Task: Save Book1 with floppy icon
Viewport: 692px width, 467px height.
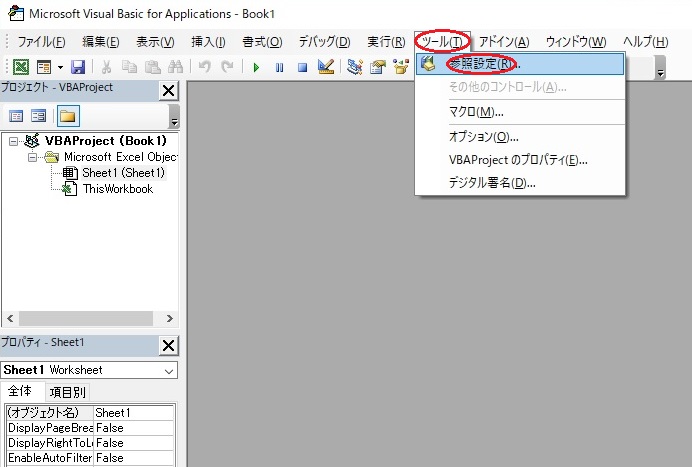Action: click(x=78, y=67)
